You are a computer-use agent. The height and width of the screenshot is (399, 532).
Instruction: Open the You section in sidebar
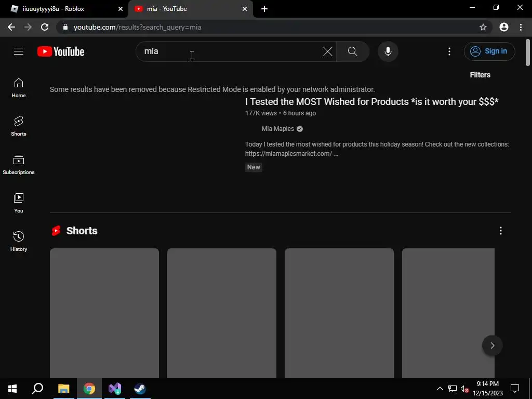point(19,203)
